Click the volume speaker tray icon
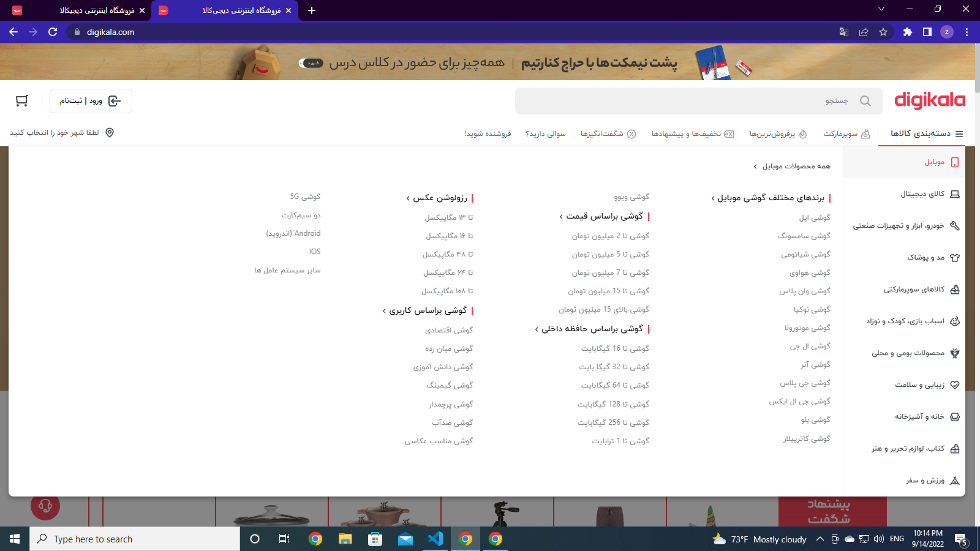Screen dimensions: 980x551 (x=879, y=539)
